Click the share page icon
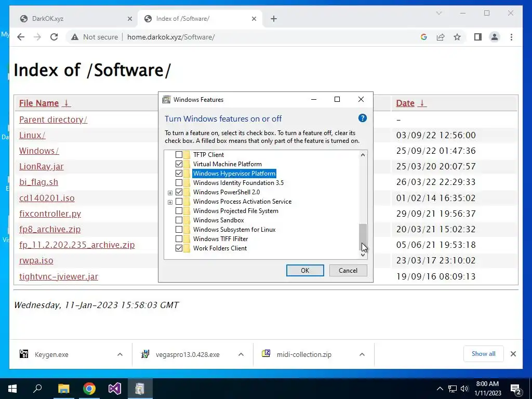This screenshot has height=399, width=532. click(x=441, y=37)
